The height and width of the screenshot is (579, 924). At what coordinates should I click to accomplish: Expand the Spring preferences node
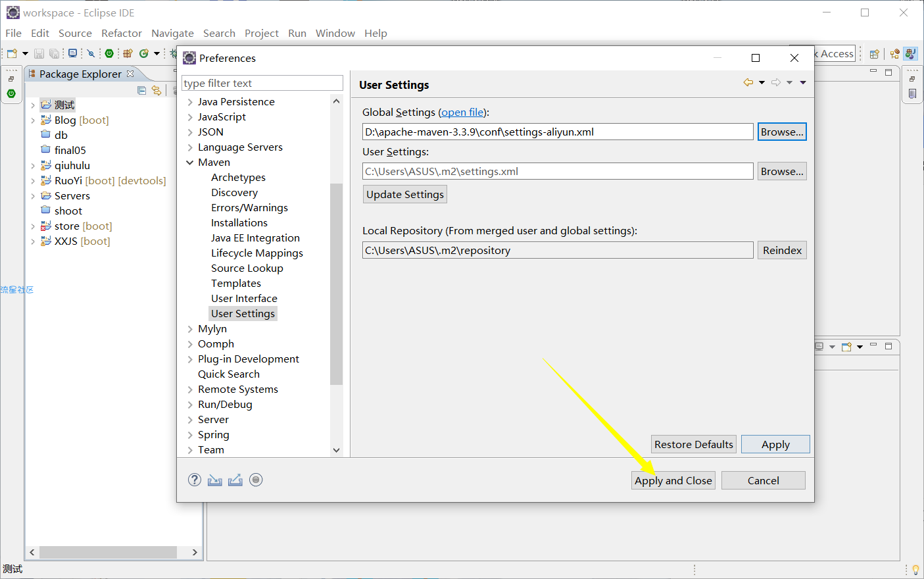pyautogui.click(x=190, y=435)
